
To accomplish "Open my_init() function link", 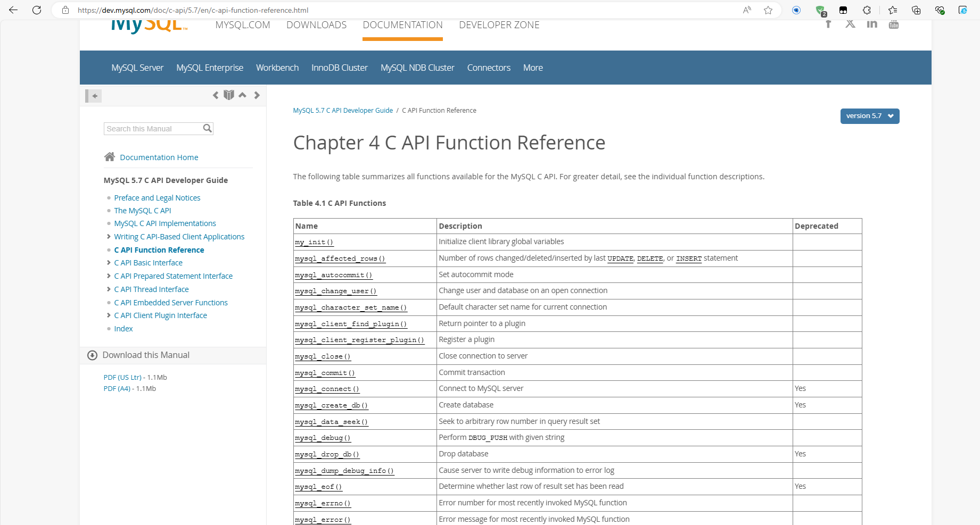I will point(314,242).
